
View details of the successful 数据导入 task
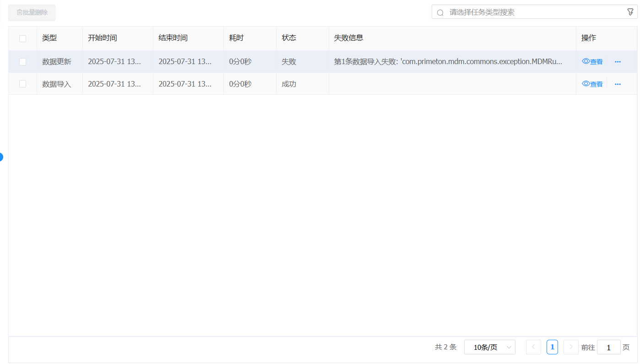point(592,84)
